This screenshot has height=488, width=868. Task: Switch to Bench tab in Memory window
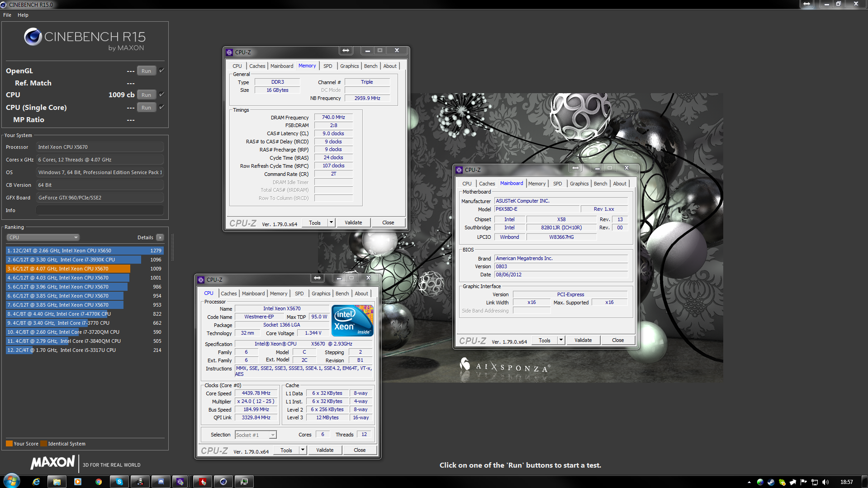coord(371,66)
